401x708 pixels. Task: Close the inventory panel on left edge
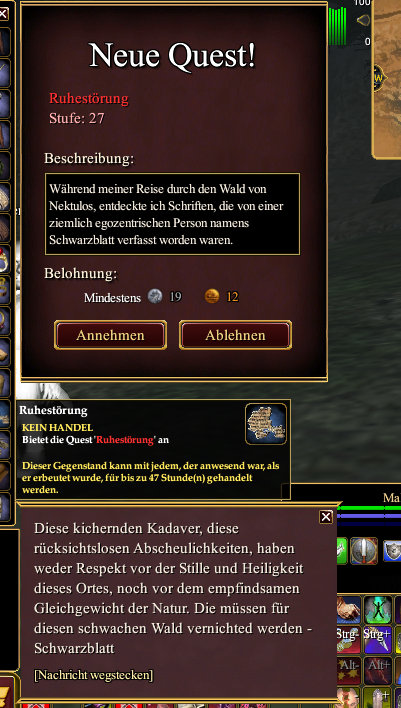click(3, 14)
